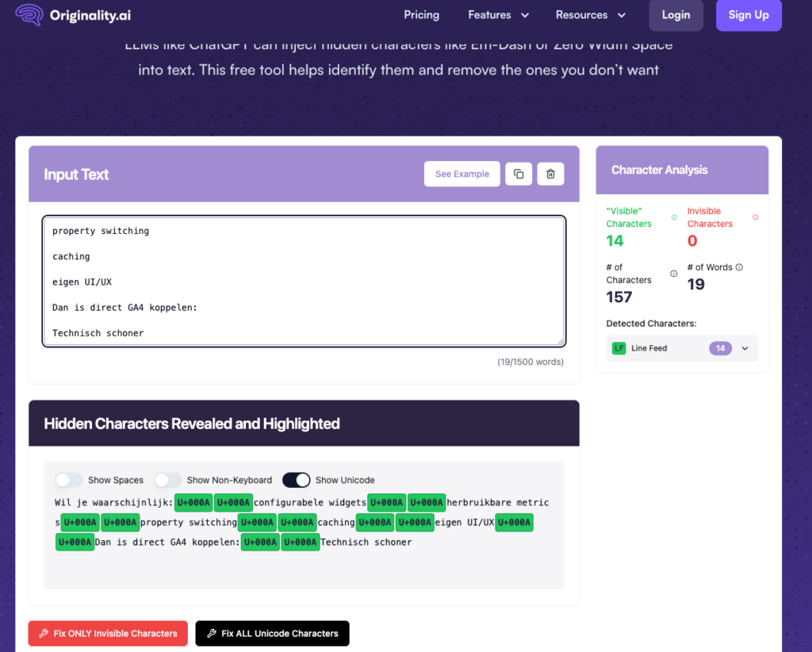
Task: Click the info icon beside # of Words
Action: (x=737, y=267)
